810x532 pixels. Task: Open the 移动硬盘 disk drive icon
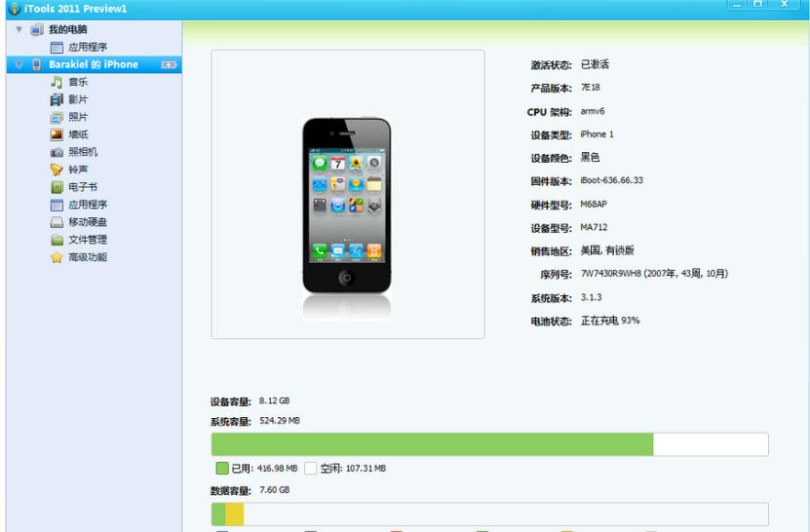pos(57,222)
